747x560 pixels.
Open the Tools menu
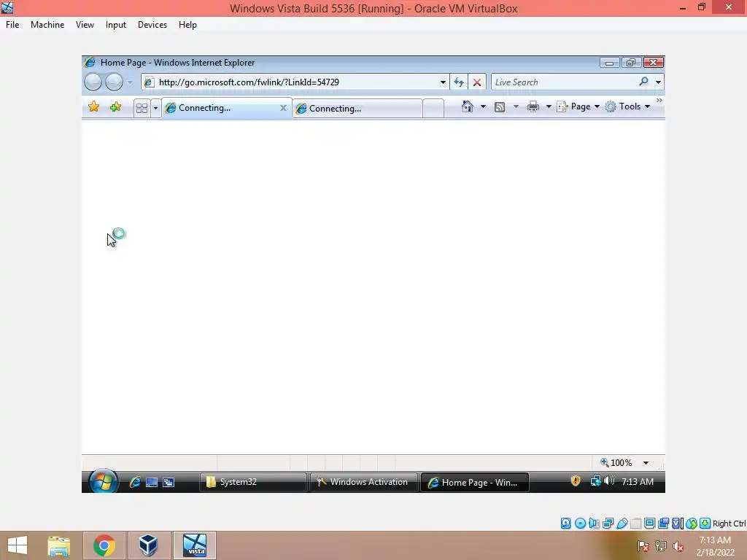tap(627, 106)
